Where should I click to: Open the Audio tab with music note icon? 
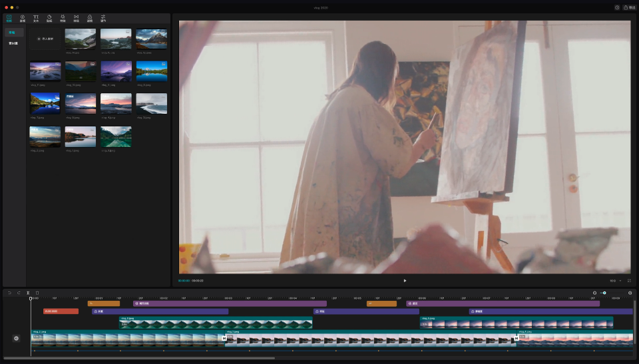point(23,19)
